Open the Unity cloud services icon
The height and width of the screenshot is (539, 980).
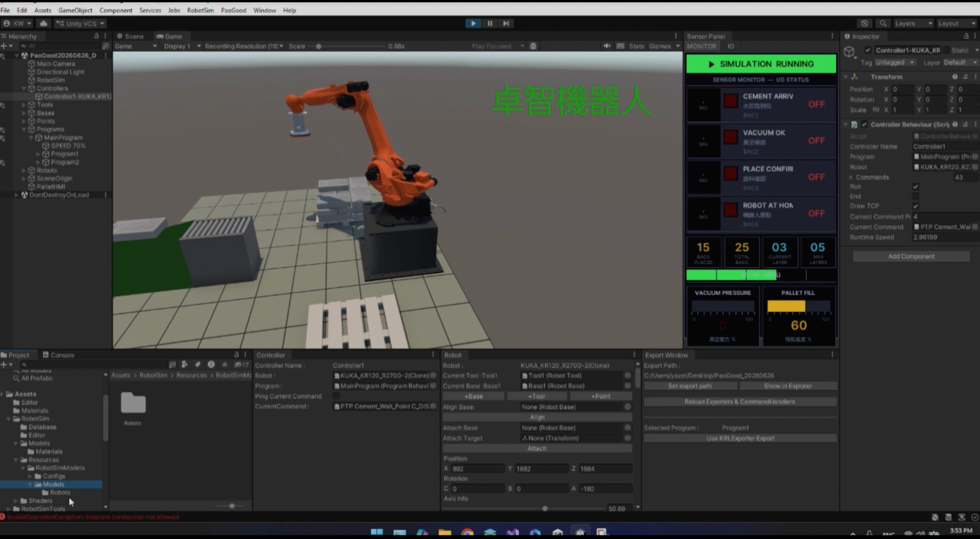click(43, 23)
